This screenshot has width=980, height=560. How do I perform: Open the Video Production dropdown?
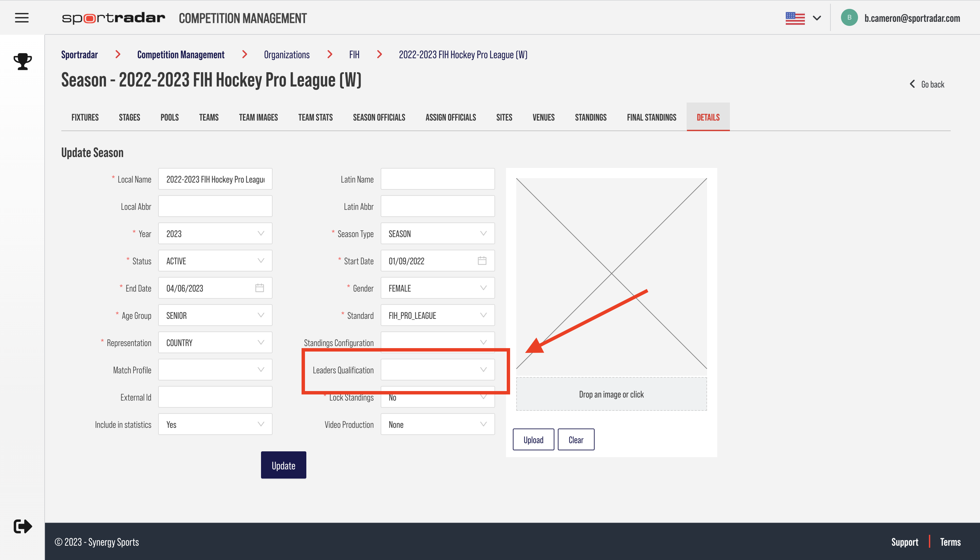438,424
